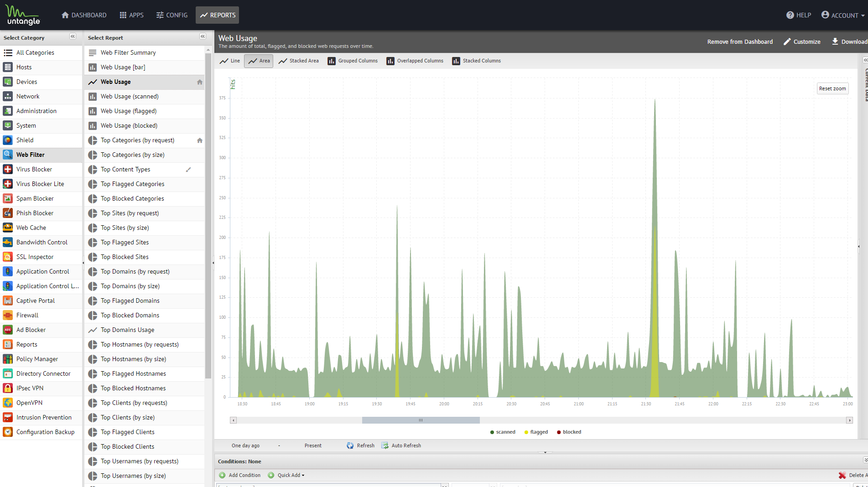Open the IPsec VPN category
This screenshot has height=487, width=868.
41,388
